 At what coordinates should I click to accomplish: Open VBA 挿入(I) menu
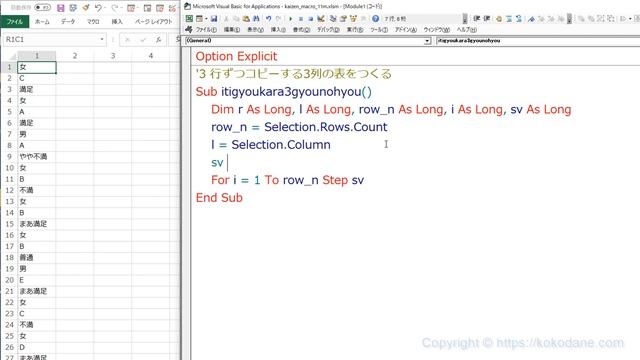point(278,30)
